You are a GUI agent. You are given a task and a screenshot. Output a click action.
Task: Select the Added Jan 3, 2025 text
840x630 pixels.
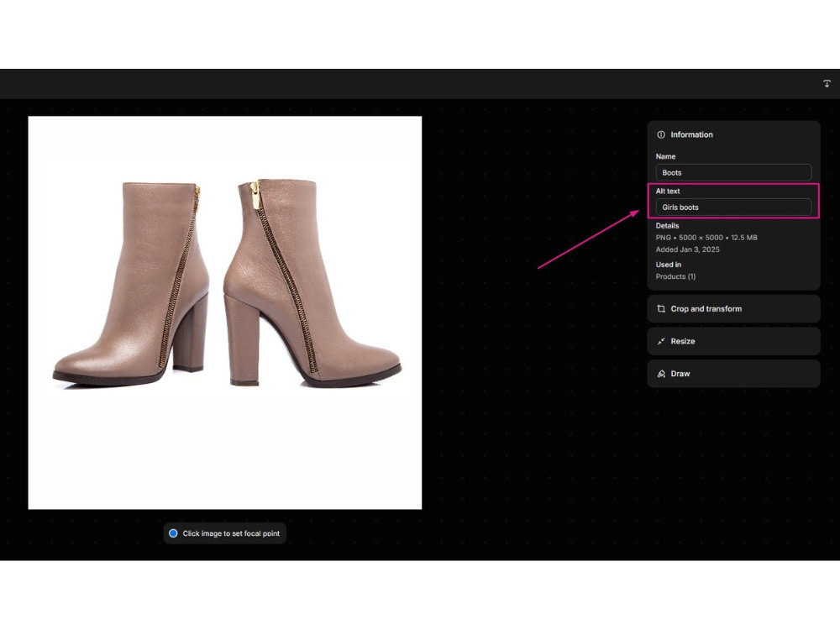click(x=687, y=249)
